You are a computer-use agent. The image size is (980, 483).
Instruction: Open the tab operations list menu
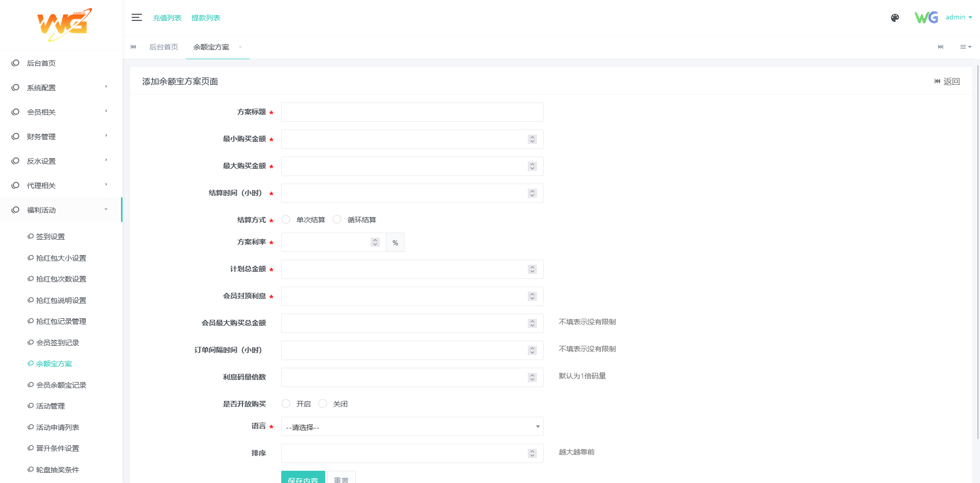click(x=965, y=47)
